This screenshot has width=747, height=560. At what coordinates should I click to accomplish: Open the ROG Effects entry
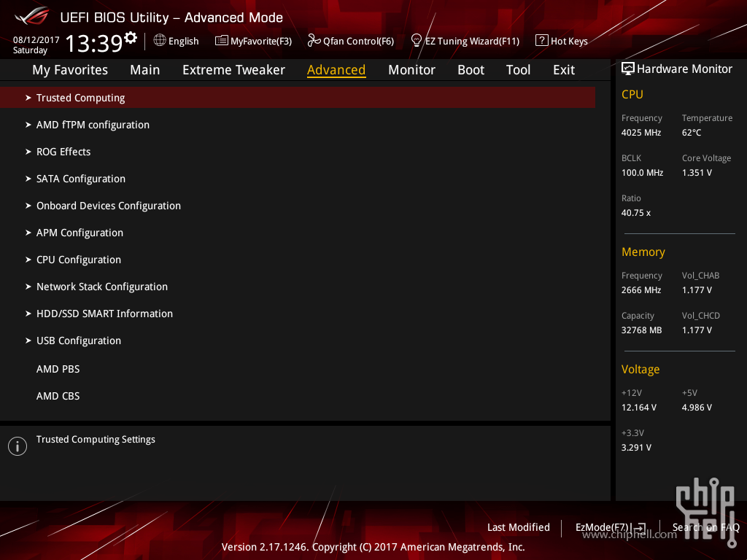[x=63, y=152]
